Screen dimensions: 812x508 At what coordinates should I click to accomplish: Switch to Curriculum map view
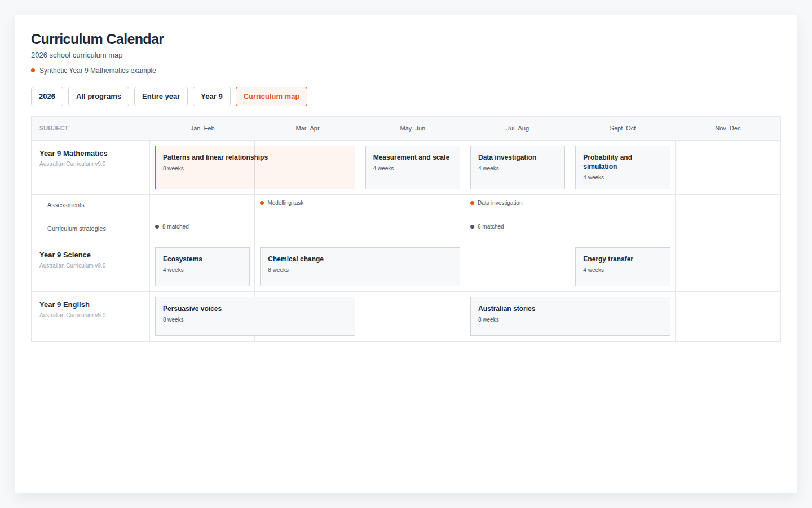[x=271, y=97]
